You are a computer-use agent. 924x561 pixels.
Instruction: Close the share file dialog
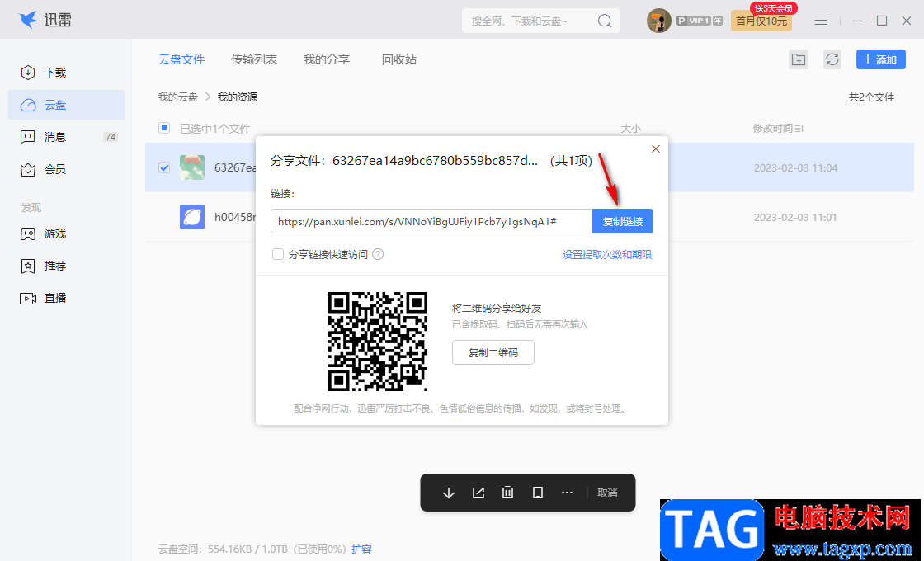click(x=655, y=149)
